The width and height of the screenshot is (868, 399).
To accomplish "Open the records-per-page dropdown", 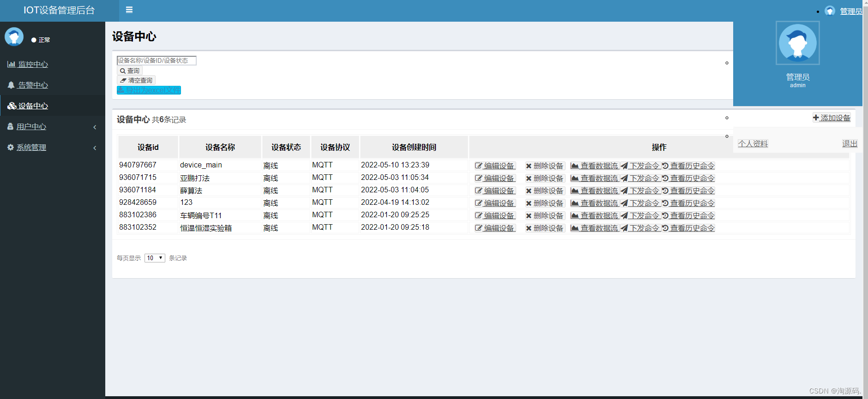I will tap(155, 258).
